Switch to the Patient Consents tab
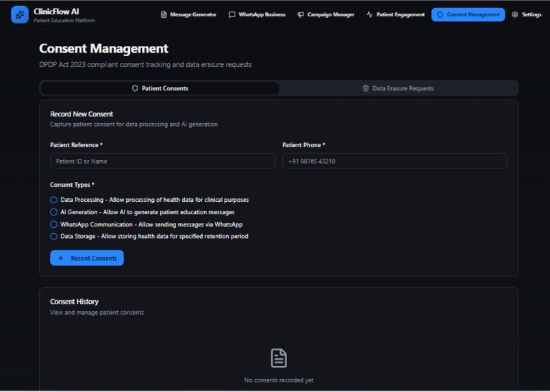 [x=160, y=88]
